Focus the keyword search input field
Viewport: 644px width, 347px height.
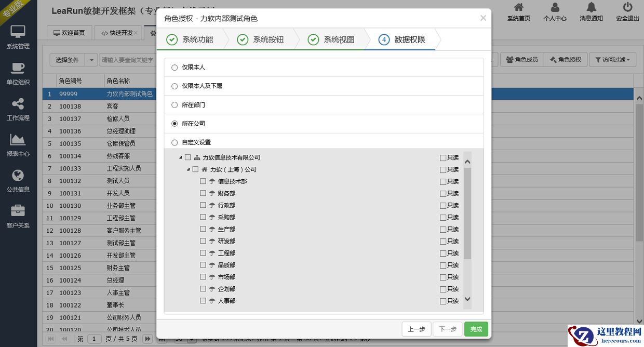(x=128, y=60)
